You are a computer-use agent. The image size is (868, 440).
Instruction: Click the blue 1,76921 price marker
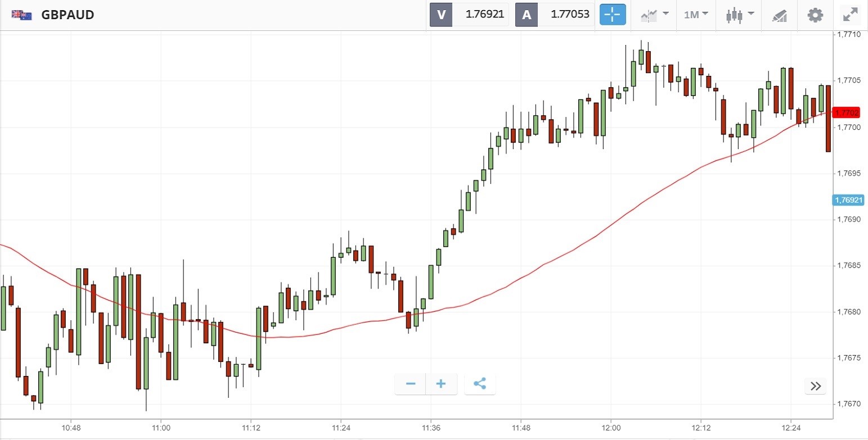point(848,199)
